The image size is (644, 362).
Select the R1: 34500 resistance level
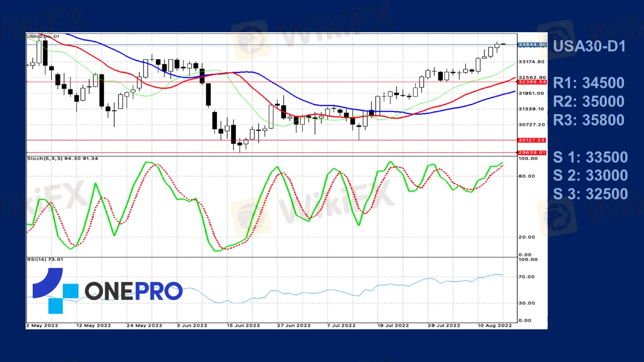tap(588, 83)
